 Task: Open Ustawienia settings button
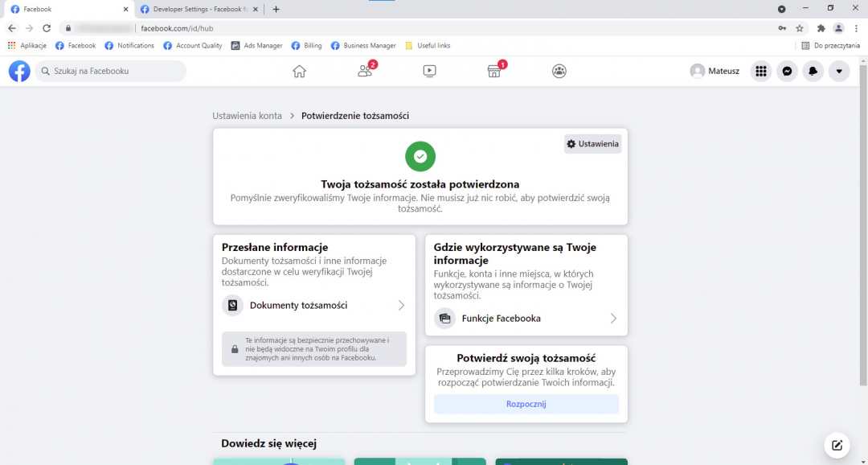coord(592,144)
